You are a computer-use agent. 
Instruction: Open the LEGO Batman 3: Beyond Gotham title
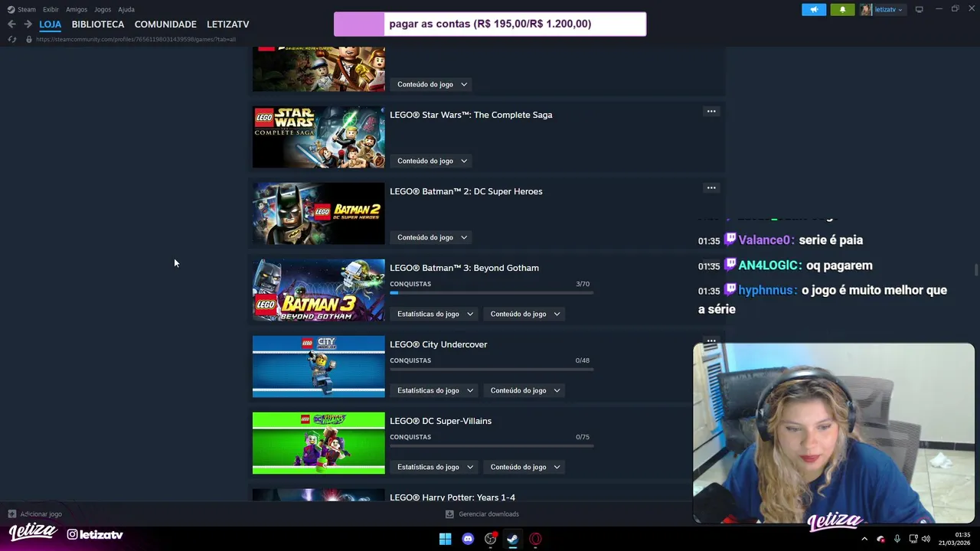click(x=464, y=268)
